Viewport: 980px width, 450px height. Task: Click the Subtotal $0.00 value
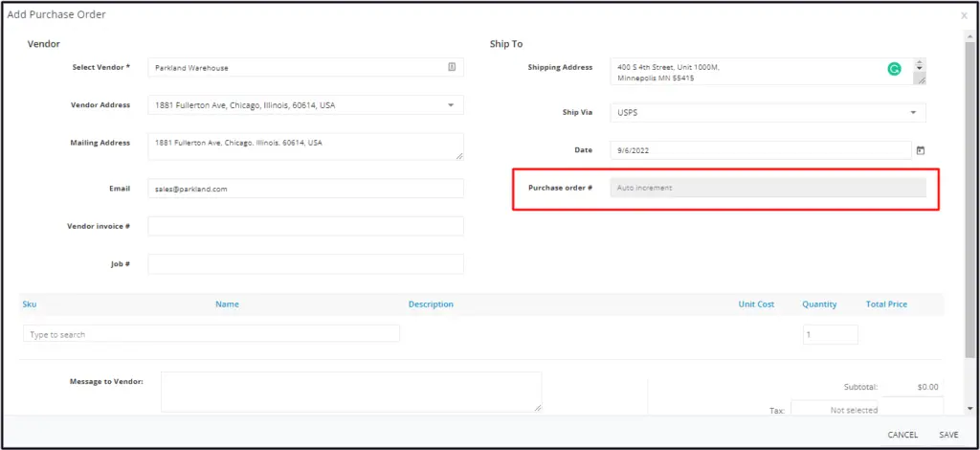point(927,387)
